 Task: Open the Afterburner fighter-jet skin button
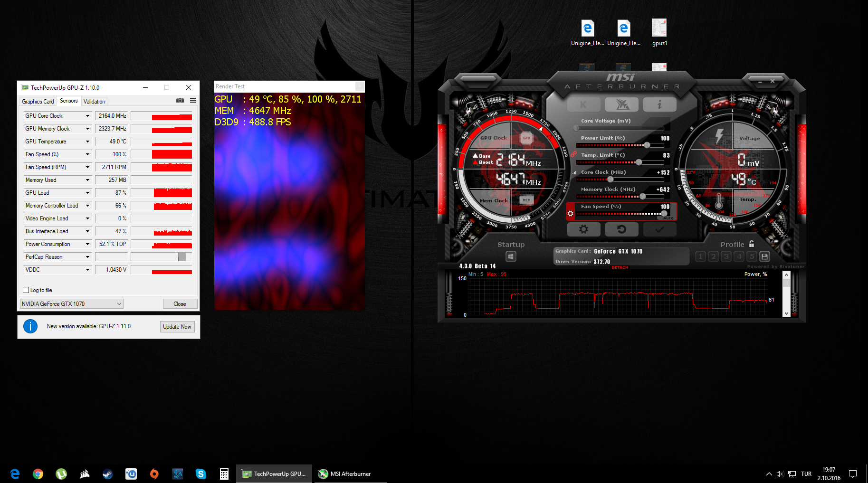[x=621, y=104]
